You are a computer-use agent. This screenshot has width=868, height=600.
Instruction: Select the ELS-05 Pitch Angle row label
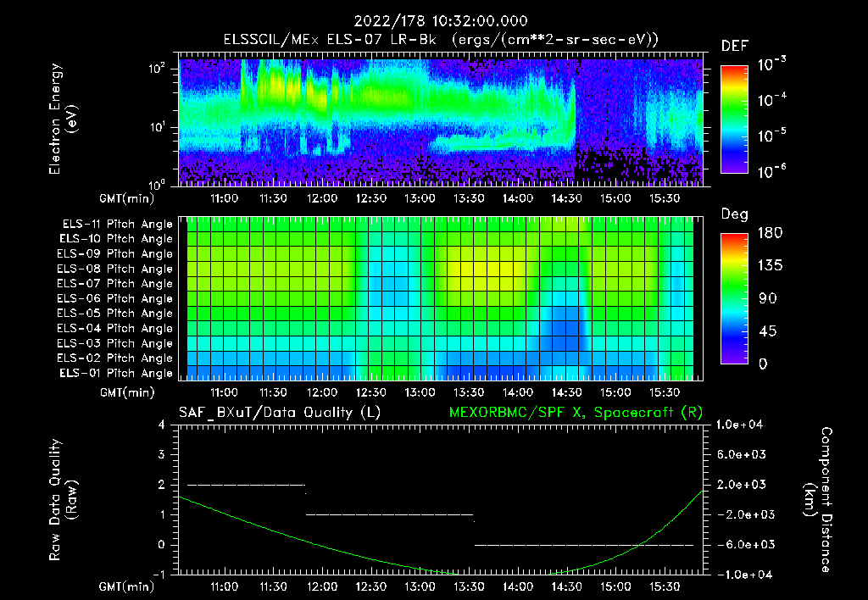[x=115, y=314]
